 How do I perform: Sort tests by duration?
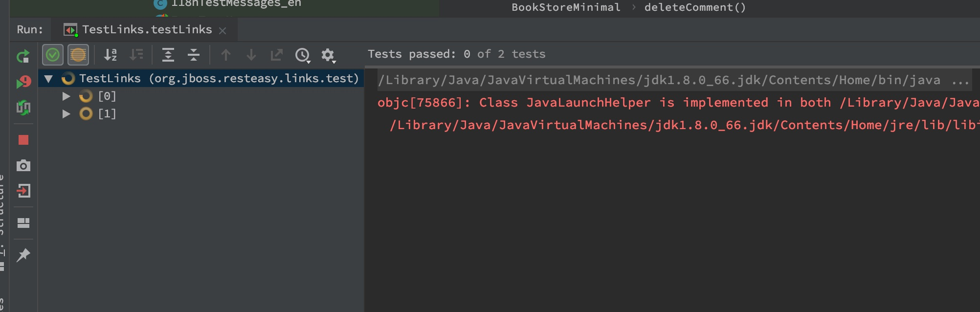tap(136, 55)
